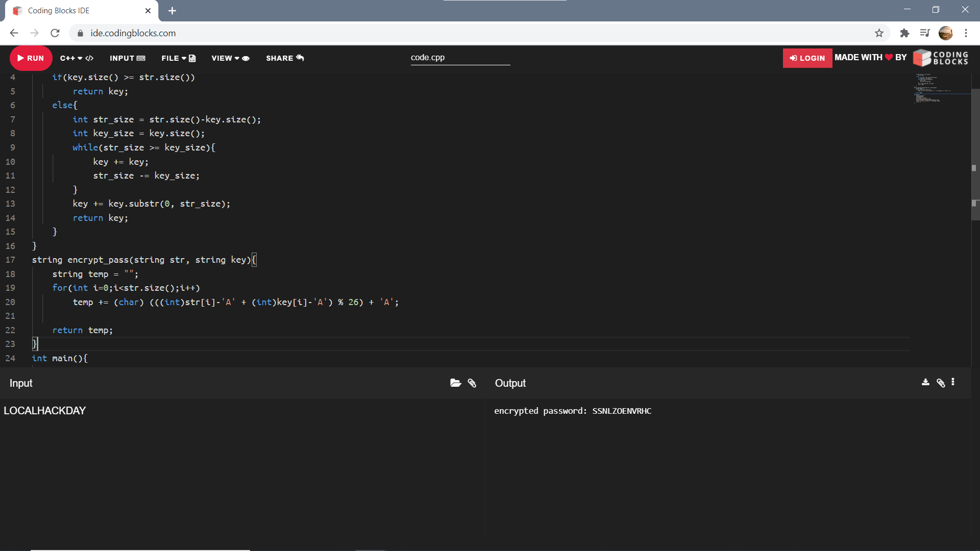Open browser extensions puzzle icon
Screen dimensions: 980x551
click(x=904, y=33)
